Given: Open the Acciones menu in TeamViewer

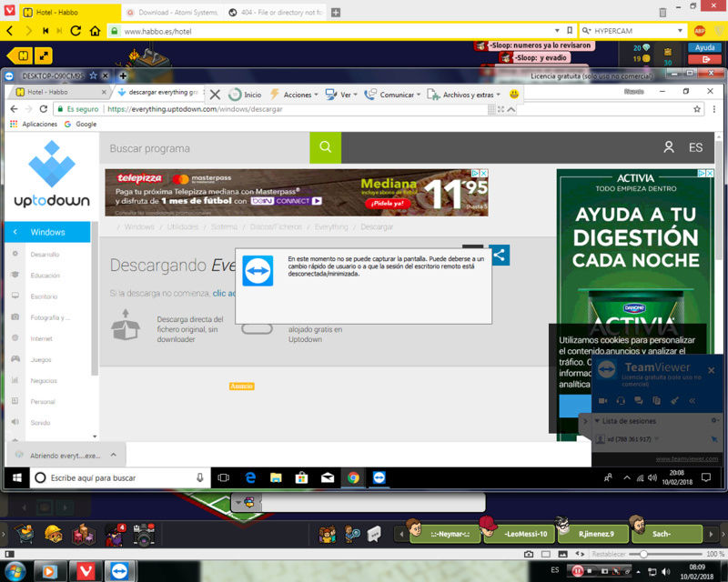Looking at the screenshot, I should coord(294,95).
